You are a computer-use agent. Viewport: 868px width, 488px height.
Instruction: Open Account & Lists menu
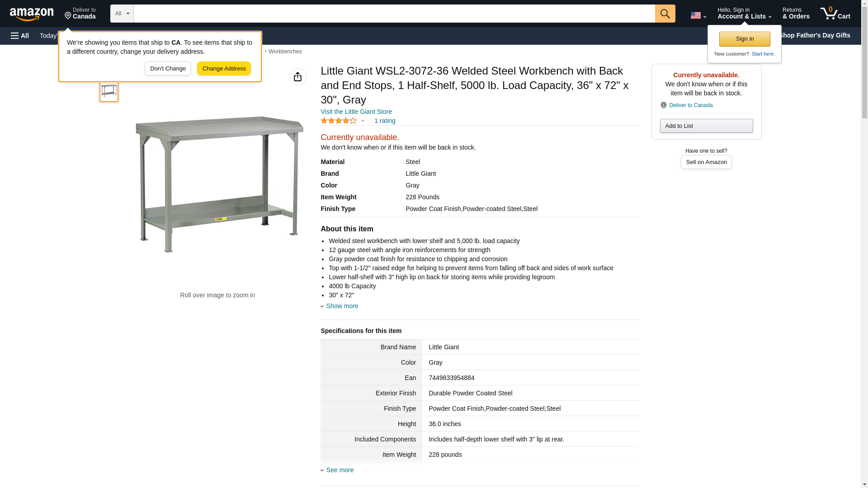pos(744,14)
